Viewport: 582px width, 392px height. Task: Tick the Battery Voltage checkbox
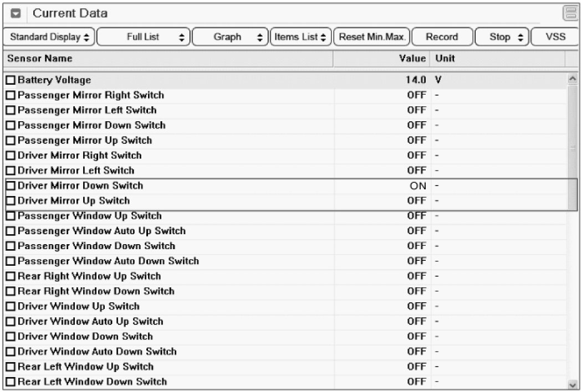[11, 80]
